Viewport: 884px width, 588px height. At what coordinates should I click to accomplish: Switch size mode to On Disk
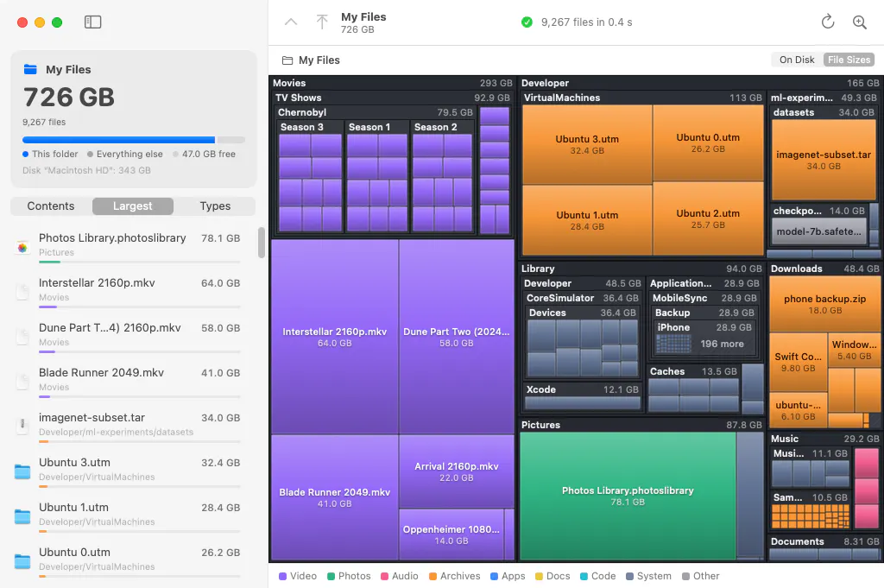[797, 60]
